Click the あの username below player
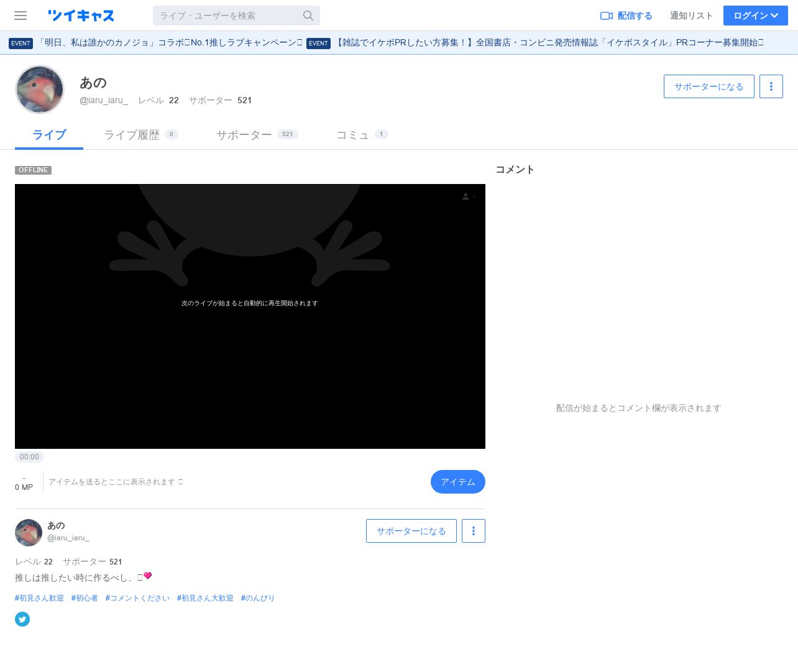 pyautogui.click(x=56, y=526)
